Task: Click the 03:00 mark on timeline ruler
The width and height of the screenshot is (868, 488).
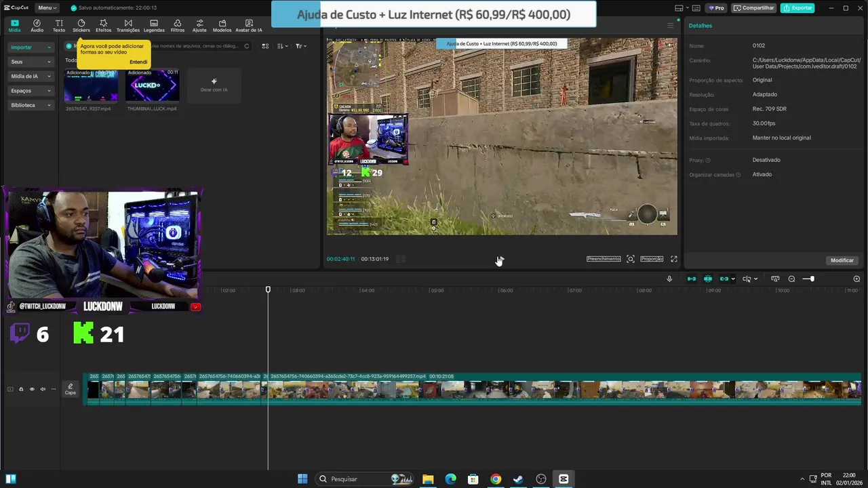Action: click(298, 290)
